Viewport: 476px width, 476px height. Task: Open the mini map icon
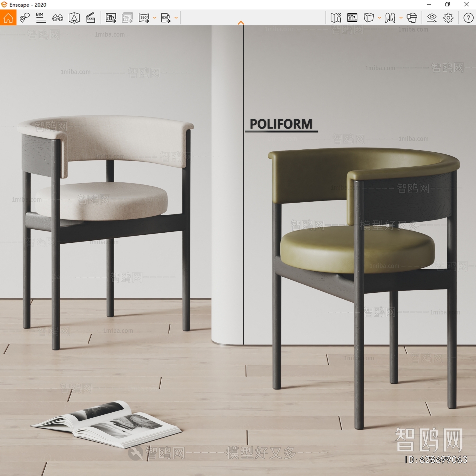[x=336, y=18]
